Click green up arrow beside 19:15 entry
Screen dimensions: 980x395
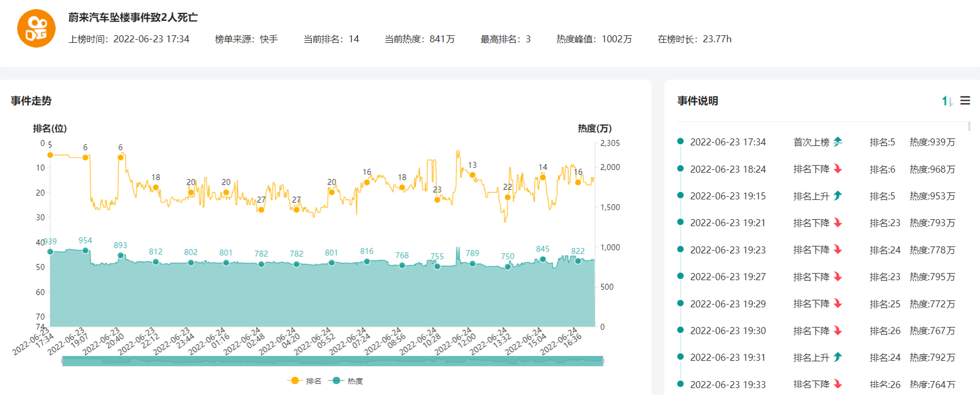[838, 196]
